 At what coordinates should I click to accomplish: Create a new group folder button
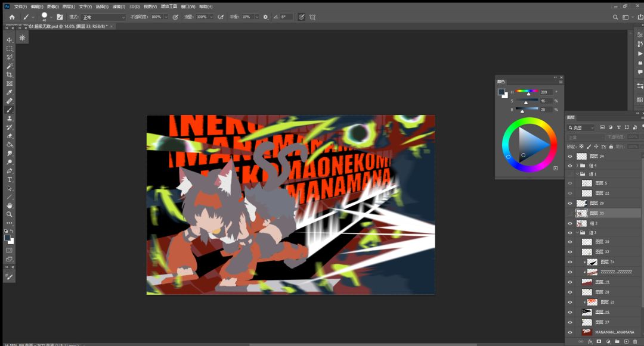click(x=617, y=341)
